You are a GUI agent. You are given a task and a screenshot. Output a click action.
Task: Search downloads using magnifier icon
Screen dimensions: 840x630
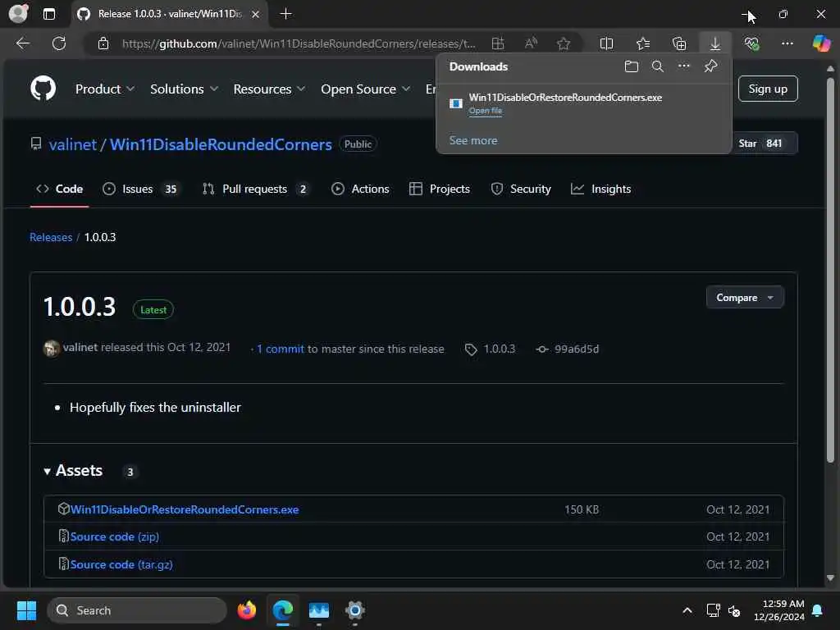658,66
